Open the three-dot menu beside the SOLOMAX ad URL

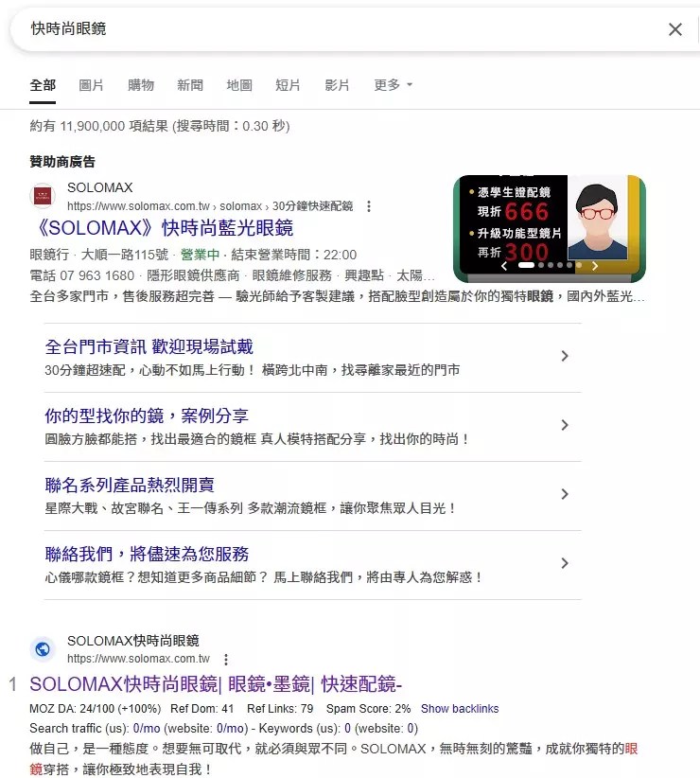coord(369,206)
